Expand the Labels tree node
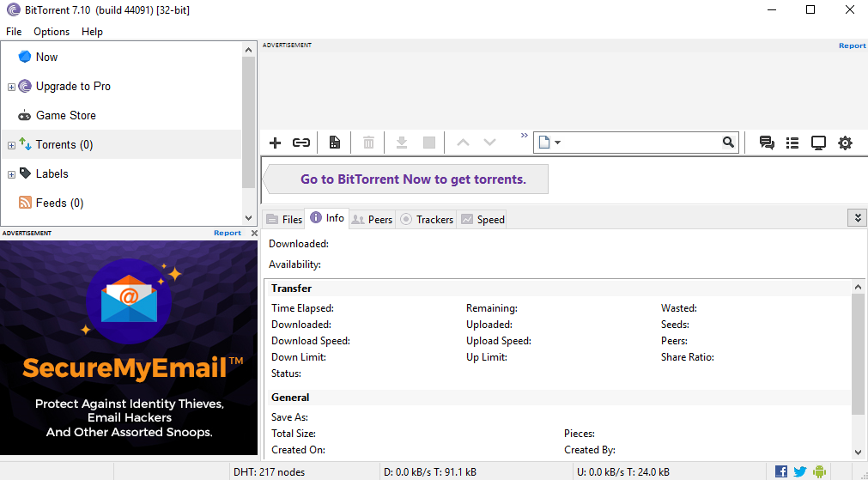The width and height of the screenshot is (868, 480). [x=11, y=175]
